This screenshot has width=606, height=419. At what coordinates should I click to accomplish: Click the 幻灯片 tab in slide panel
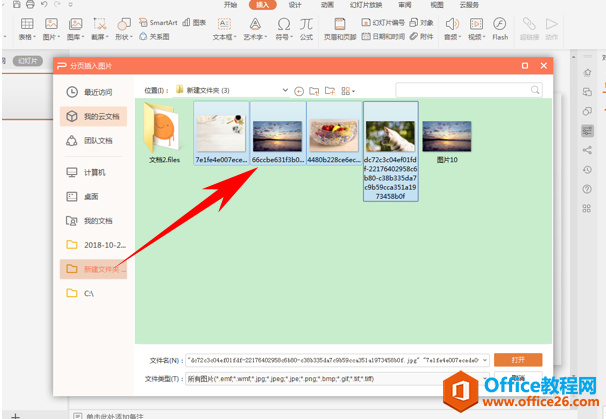27,61
